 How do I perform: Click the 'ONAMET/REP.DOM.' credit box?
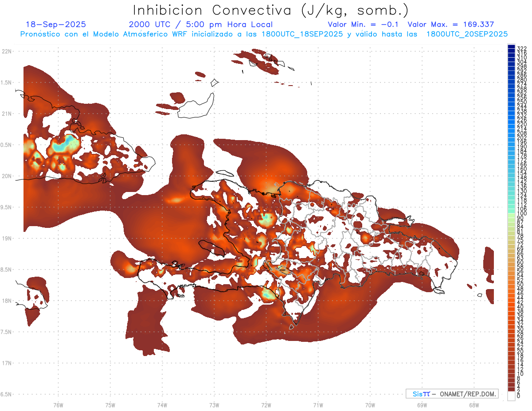point(452,394)
